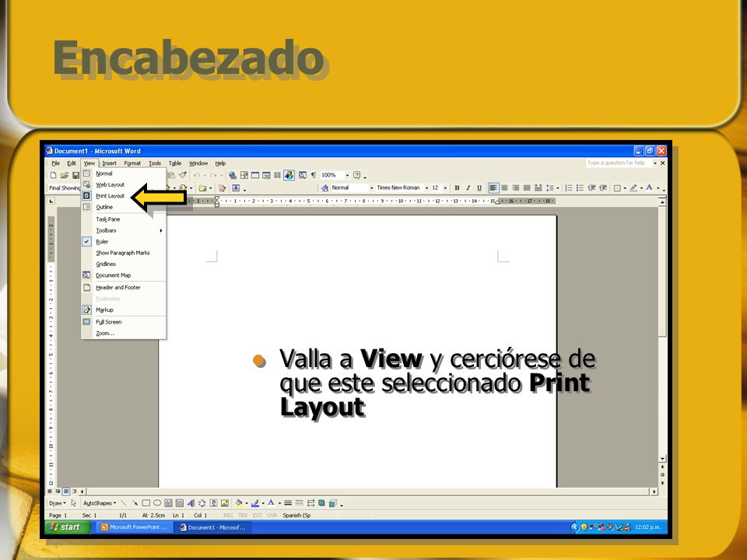
Task: Toggle Bold formatting
Action: pyautogui.click(x=457, y=188)
